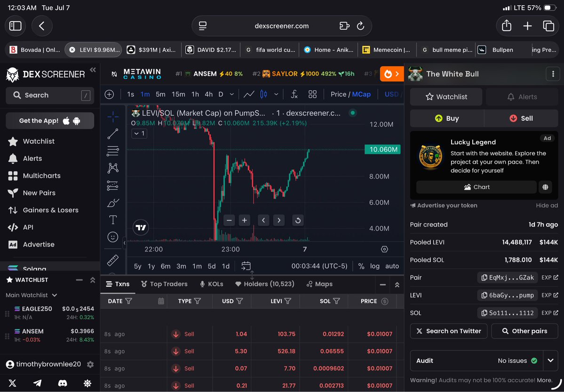Expand the transactions panel with double chevron
Screen dimensions: 564x392
pyautogui.click(x=397, y=285)
